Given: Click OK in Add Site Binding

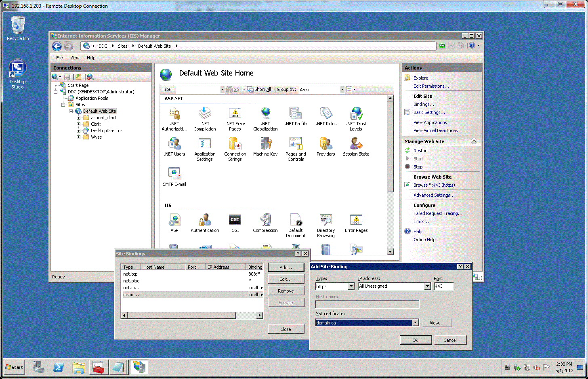Looking at the screenshot, I should point(415,340).
